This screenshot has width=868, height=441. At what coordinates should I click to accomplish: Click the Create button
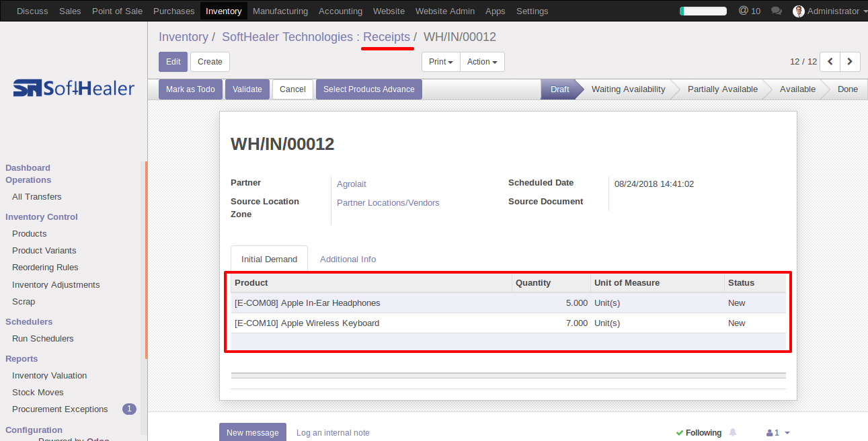(210, 62)
